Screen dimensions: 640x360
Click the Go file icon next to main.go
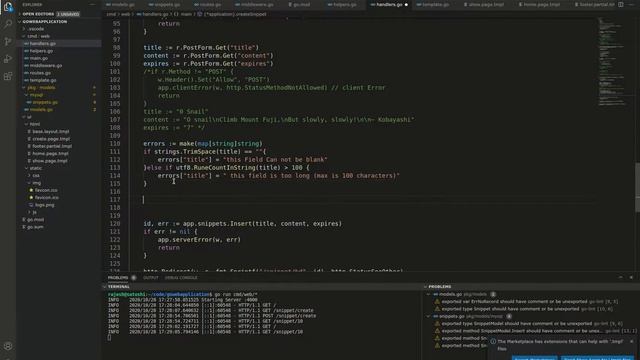26,58
